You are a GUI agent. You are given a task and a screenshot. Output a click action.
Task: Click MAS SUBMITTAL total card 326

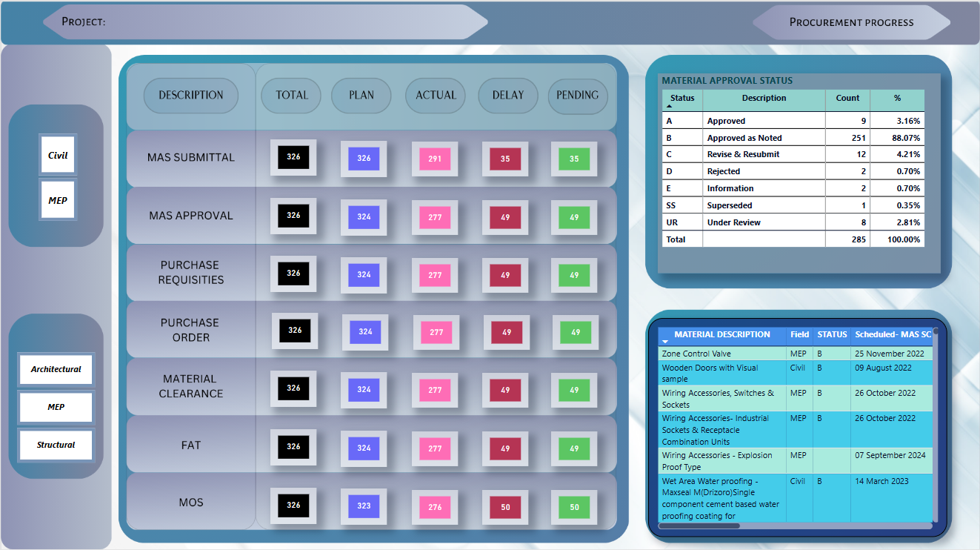293,157
